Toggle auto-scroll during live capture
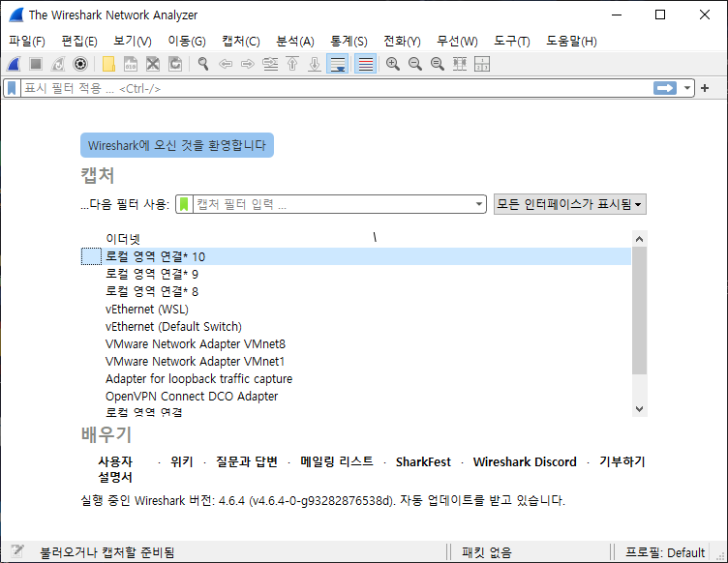728x563 pixels. [x=337, y=64]
